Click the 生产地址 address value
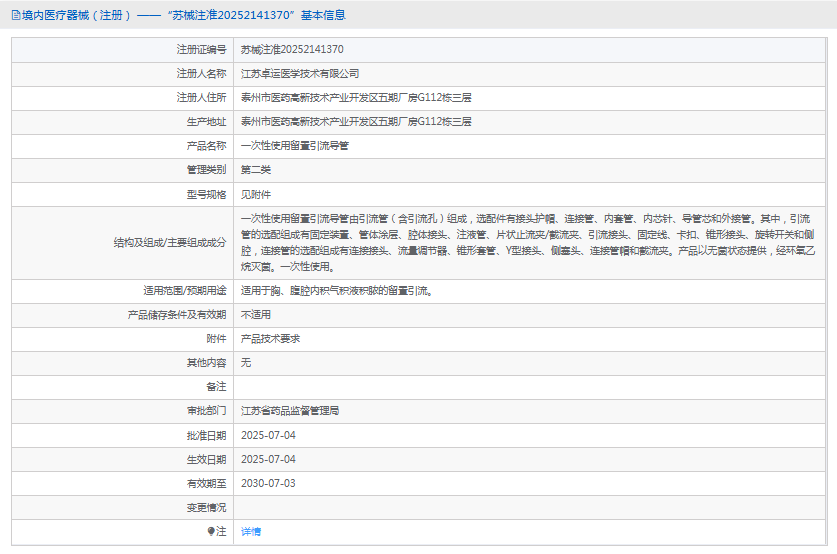This screenshot has width=837, height=554. pyautogui.click(x=356, y=122)
